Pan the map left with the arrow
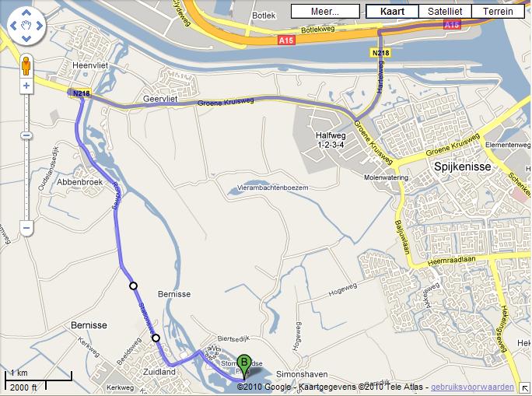532x396 pixels. [x=13, y=26]
